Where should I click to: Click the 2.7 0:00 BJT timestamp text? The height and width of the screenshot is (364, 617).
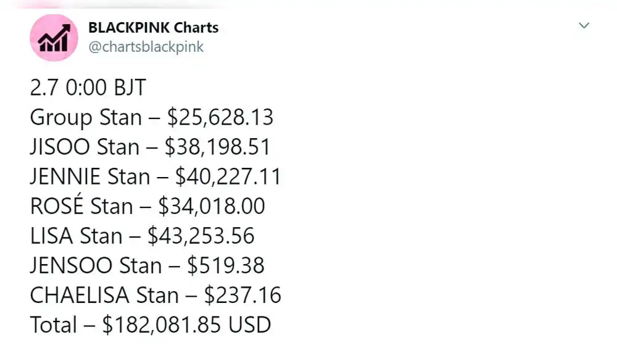(x=88, y=88)
